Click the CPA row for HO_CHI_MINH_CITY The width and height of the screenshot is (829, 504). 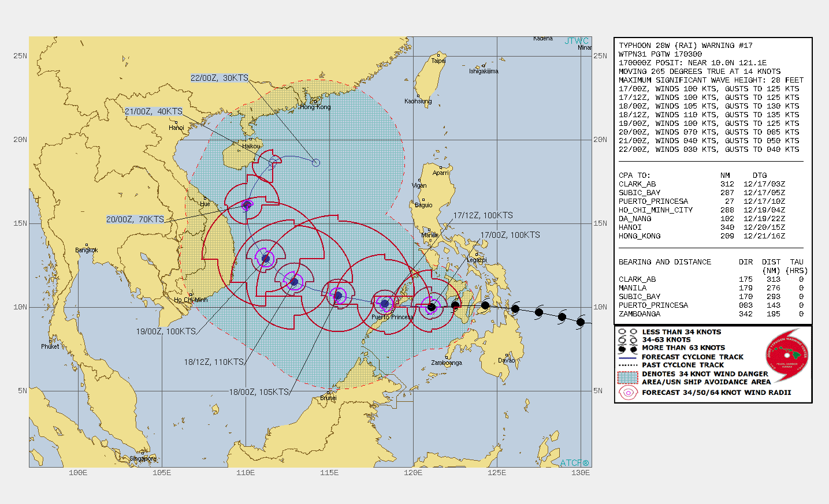[x=702, y=210]
